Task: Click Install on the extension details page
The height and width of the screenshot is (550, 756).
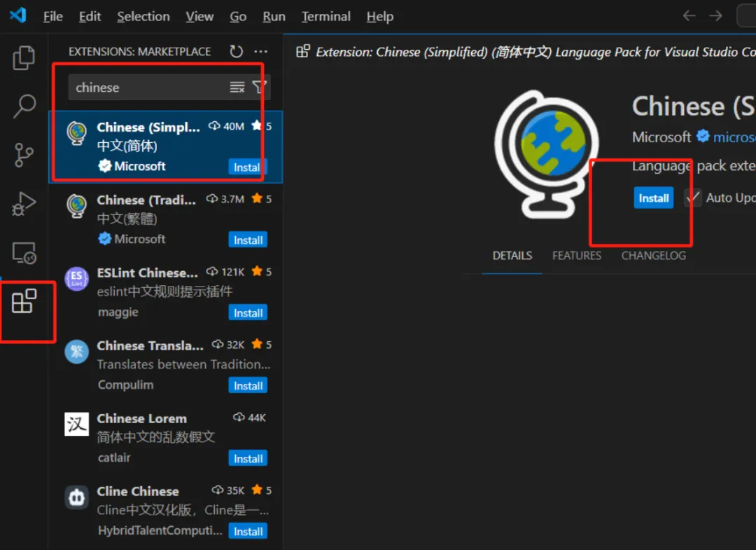Action: [x=653, y=198]
